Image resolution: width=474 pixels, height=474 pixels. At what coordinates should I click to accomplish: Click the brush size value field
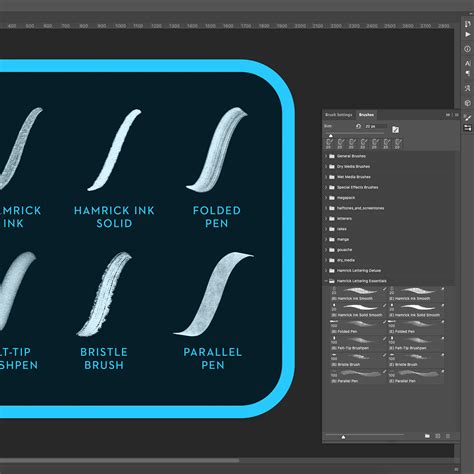pyautogui.click(x=375, y=126)
